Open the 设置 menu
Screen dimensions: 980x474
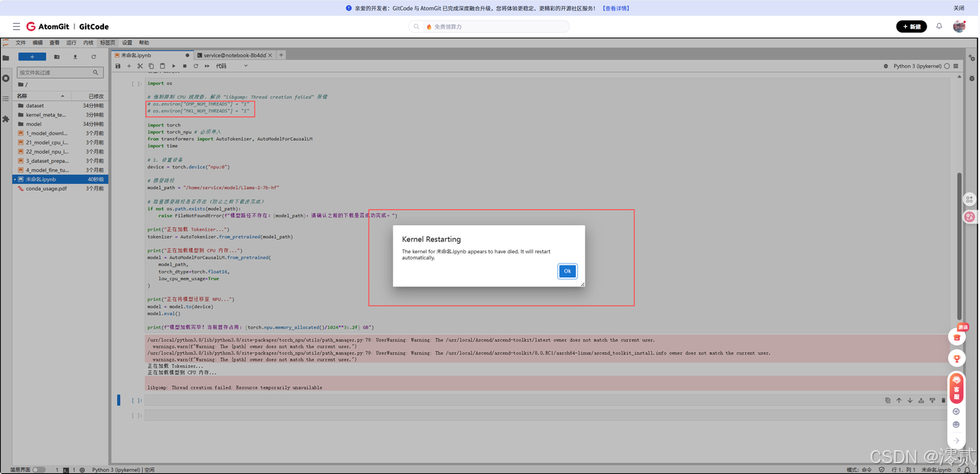(127, 43)
